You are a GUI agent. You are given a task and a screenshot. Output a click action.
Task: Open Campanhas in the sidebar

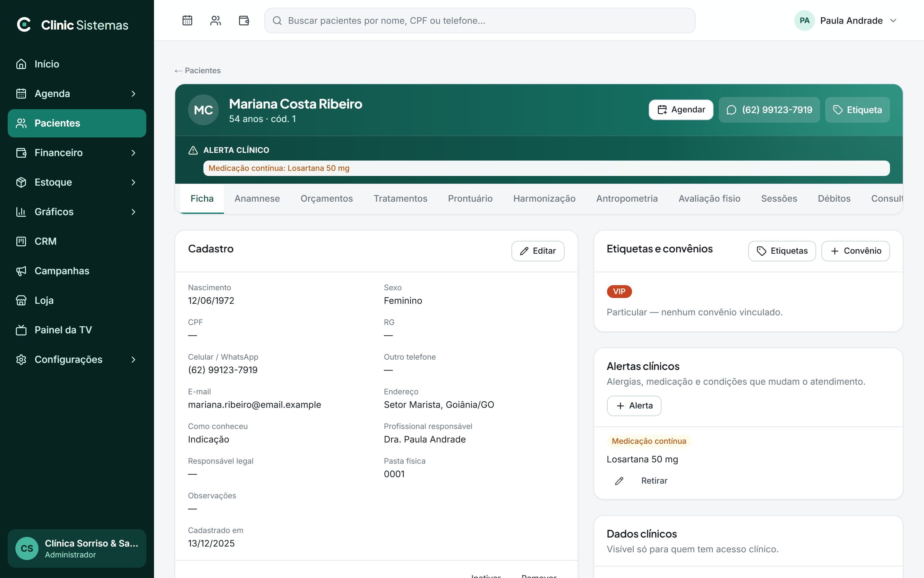[77, 271]
